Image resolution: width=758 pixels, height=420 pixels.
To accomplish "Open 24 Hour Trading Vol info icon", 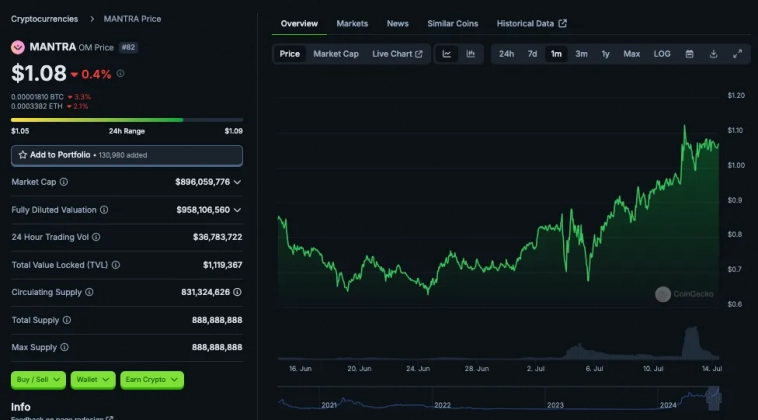I will pyautogui.click(x=96, y=237).
